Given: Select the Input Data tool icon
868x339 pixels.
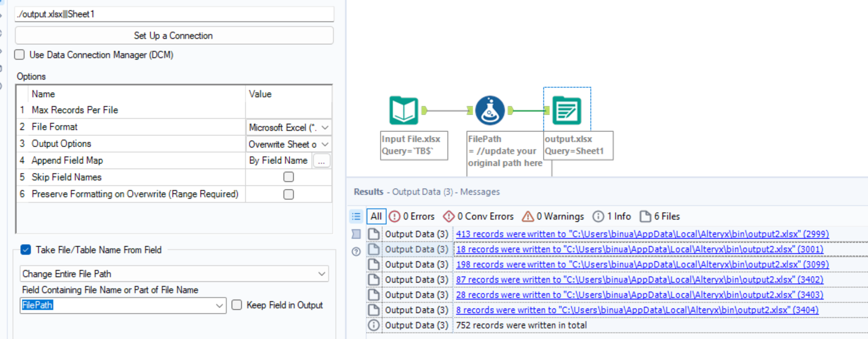Looking at the screenshot, I should pos(403,110).
